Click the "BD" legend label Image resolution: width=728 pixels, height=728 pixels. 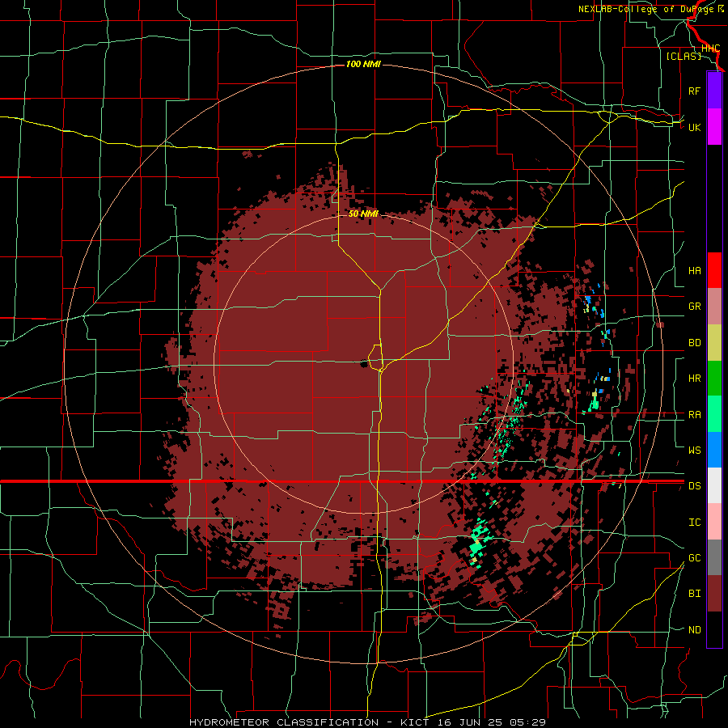[694, 343]
